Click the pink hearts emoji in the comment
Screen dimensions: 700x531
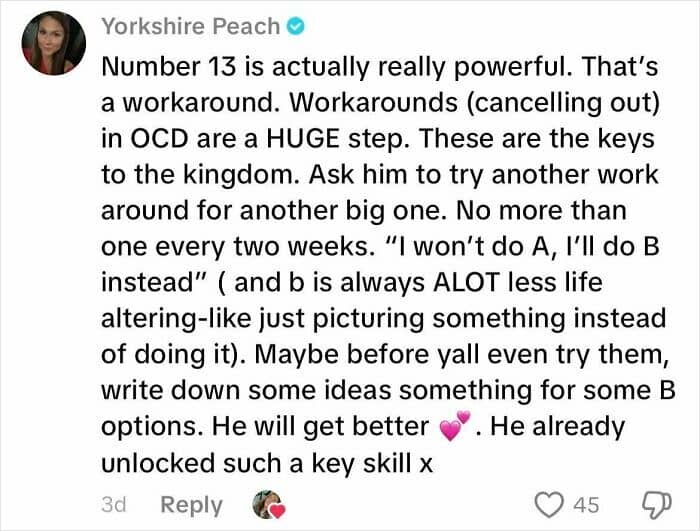point(453,427)
